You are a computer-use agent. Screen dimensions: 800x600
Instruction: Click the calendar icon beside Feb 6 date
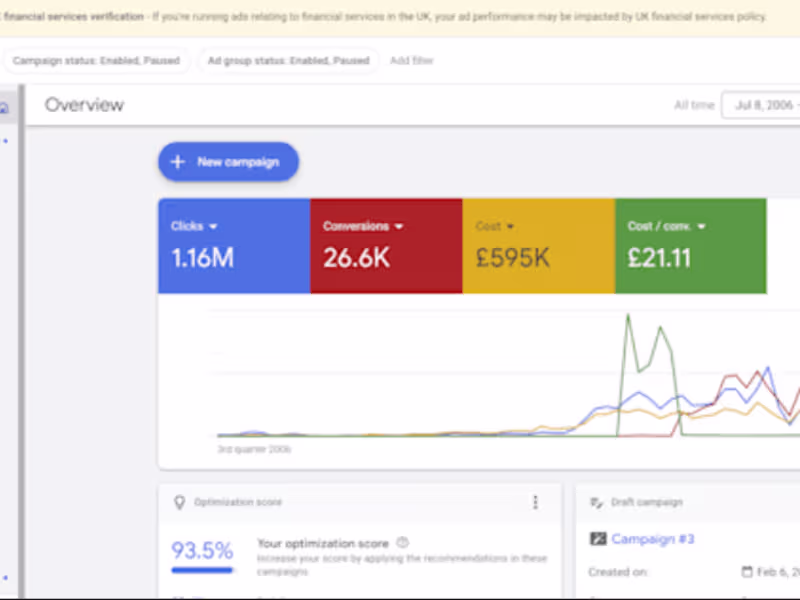coord(748,571)
